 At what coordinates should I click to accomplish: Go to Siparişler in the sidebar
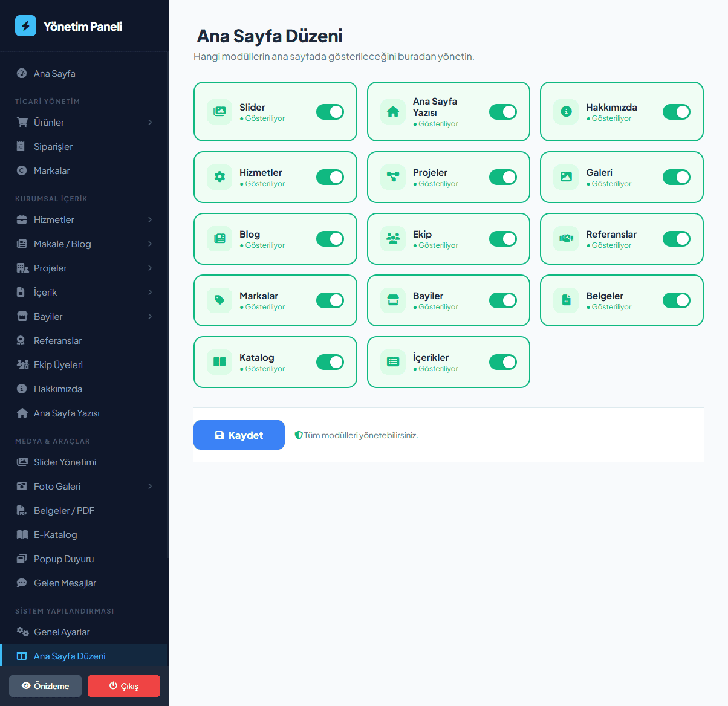point(53,147)
